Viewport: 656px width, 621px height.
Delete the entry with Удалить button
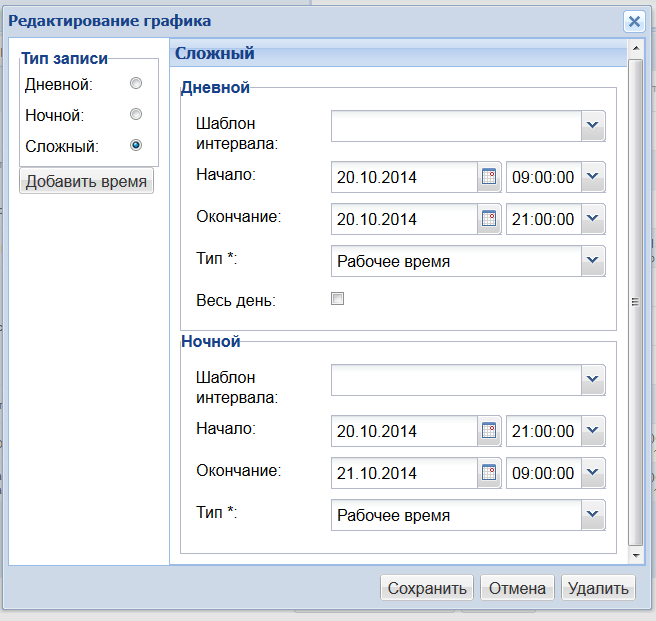[x=598, y=588]
